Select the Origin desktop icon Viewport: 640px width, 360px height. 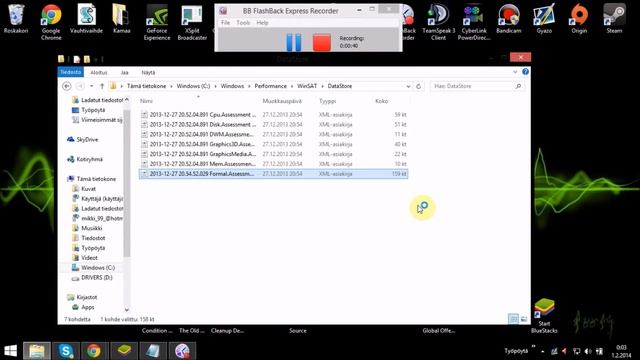coord(579,19)
